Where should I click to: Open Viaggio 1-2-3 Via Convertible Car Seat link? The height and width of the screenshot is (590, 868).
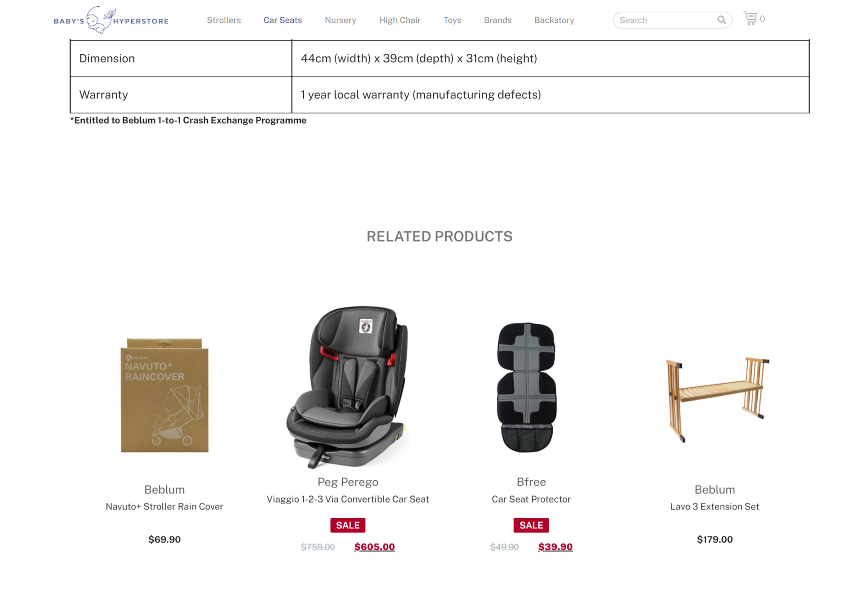(348, 499)
